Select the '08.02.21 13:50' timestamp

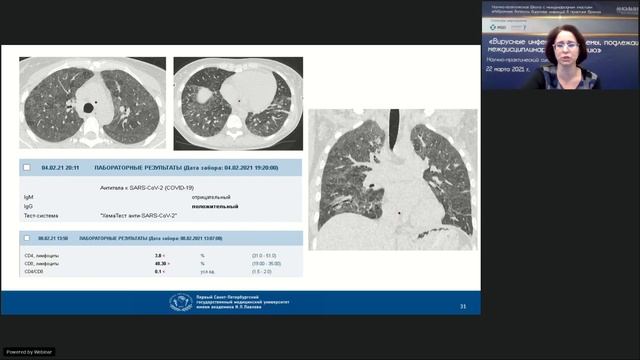coord(53,238)
